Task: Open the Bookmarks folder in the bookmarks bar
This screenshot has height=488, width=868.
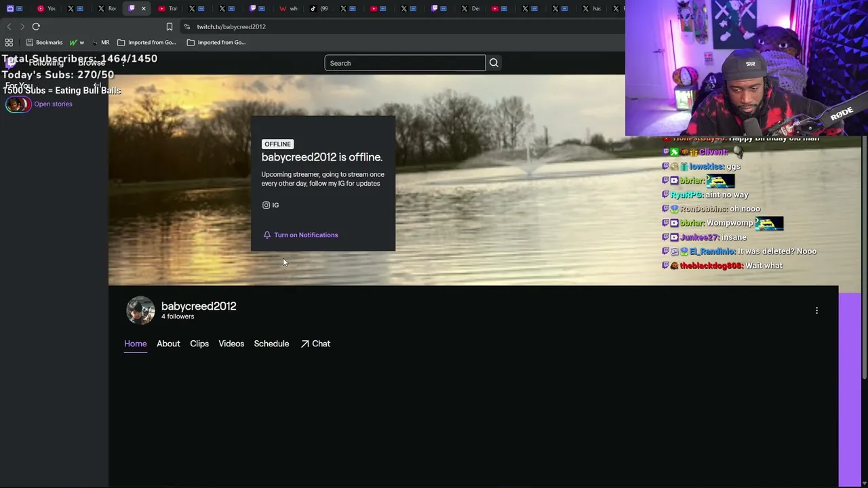Action: pyautogui.click(x=44, y=42)
